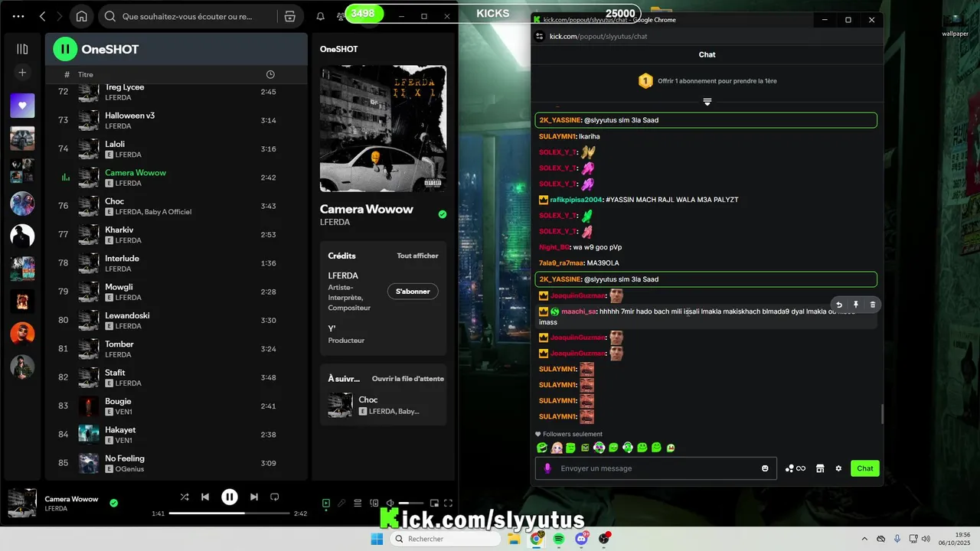Open Spotify notifications bell
Screen dimensions: 980x551
321,16
